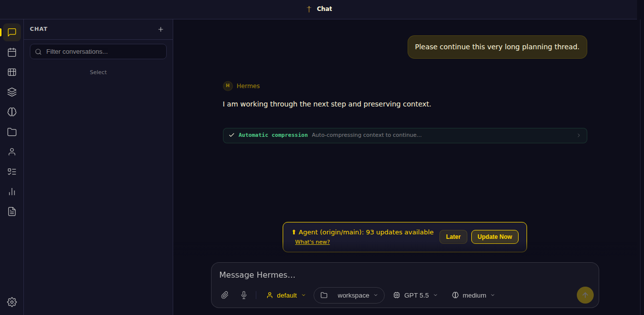644x315 pixels.
Task: Click the Update Now button
Action: (x=495, y=237)
